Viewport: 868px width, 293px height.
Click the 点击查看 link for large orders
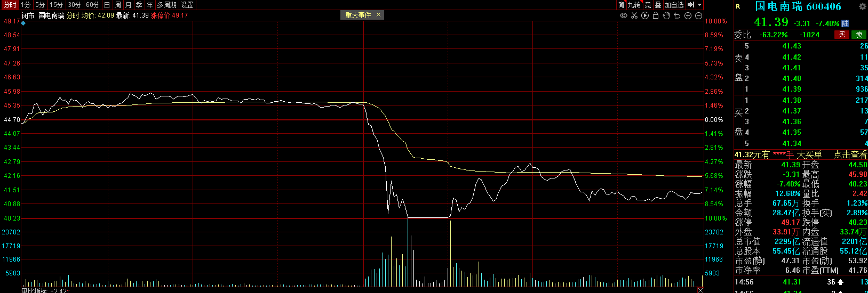pyautogui.click(x=850, y=154)
